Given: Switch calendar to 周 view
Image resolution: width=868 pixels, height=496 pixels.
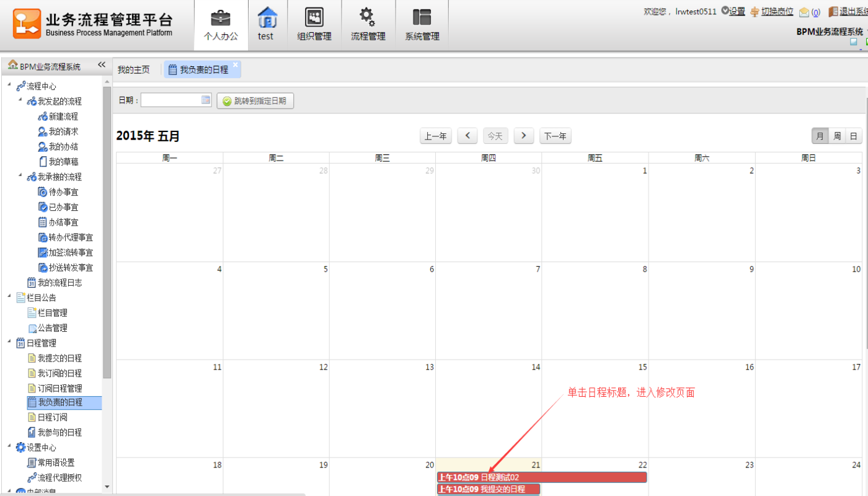Looking at the screenshot, I should 837,136.
